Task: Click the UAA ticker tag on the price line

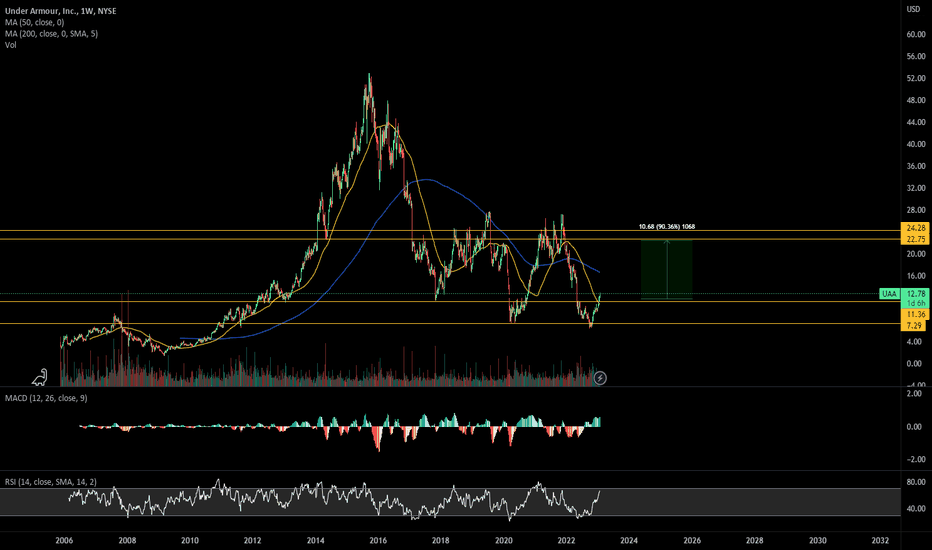Action: pyautogui.click(x=889, y=294)
